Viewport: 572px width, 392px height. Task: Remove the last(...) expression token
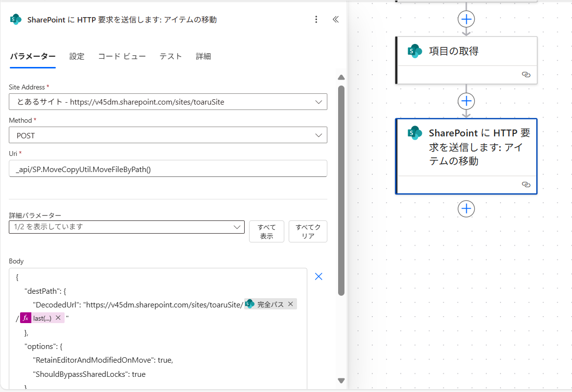click(58, 318)
